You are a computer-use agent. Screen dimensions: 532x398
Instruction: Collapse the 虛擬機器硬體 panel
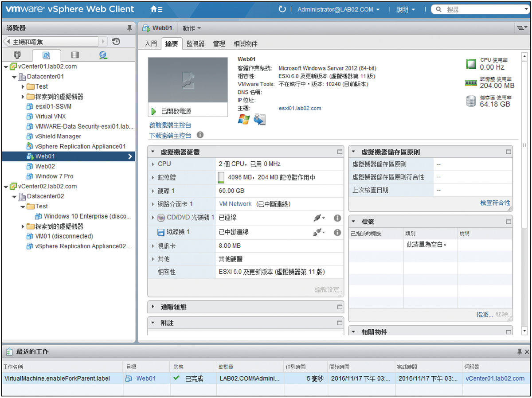point(153,152)
